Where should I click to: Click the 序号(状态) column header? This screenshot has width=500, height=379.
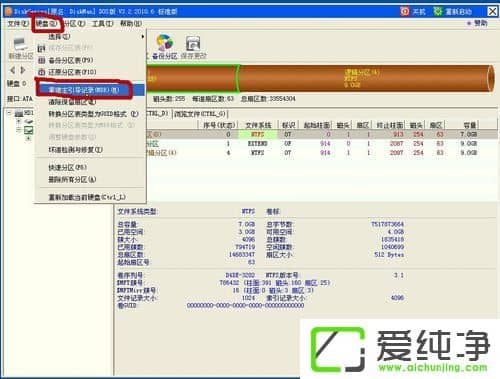219,125
